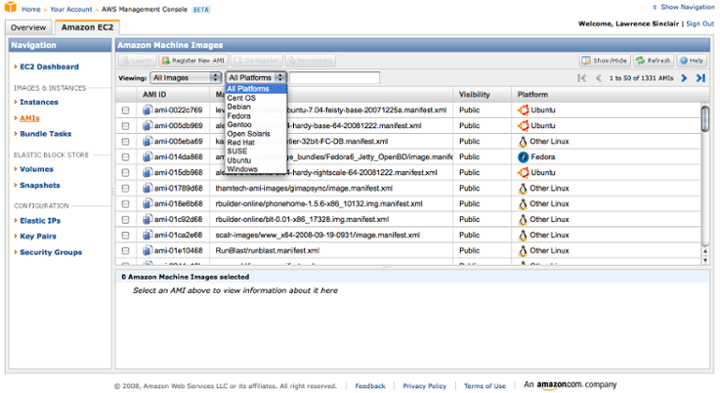Click penguin icon in ami-01c92d68 row

coord(523,219)
